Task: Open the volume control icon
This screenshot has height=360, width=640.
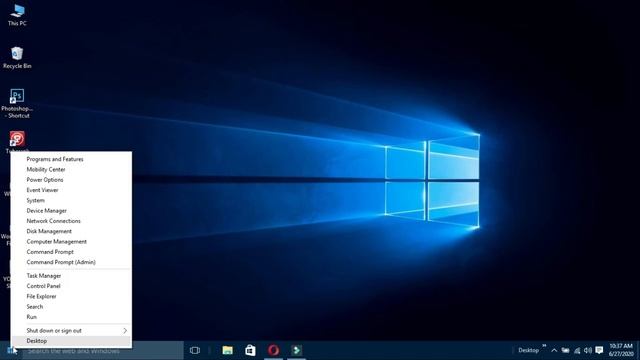Action: pos(588,350)
